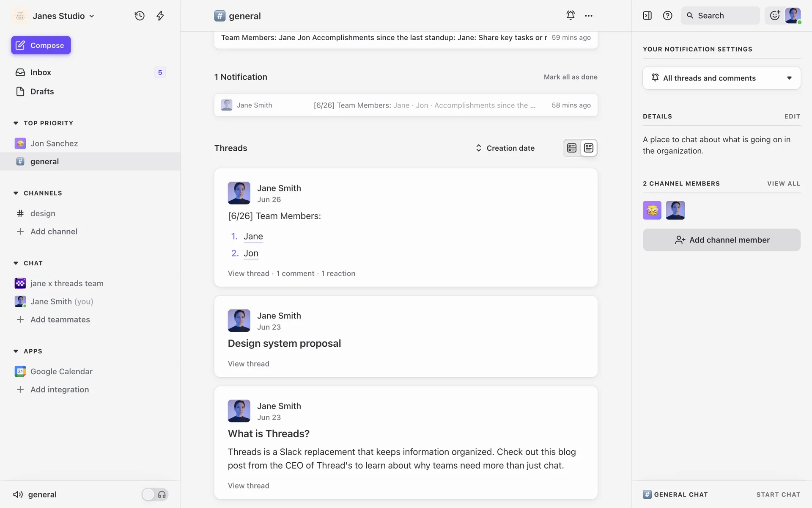Image resolution: width=812 pixels, height=508 pixels.
Task: Open the history clock icon
Action: tap(140, 16)
